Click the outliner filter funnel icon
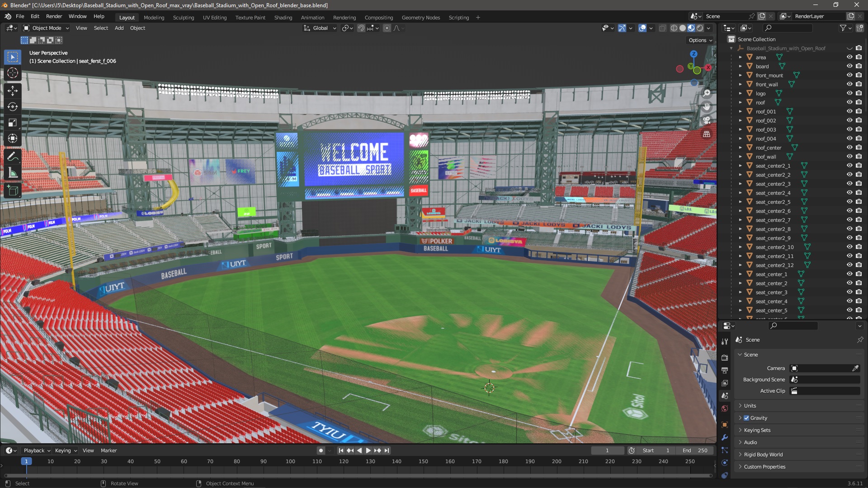The width and height of the screenshot is (868, 488). (x=843, y=28)
